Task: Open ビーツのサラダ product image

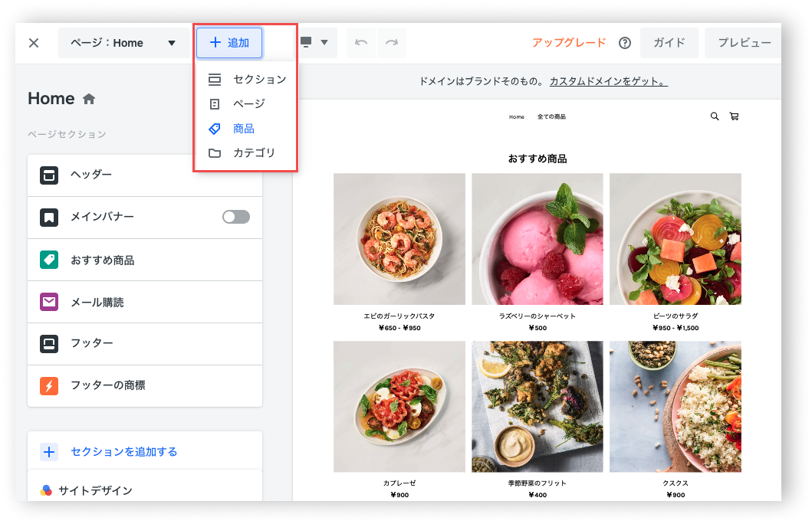Action: point(676,239)
